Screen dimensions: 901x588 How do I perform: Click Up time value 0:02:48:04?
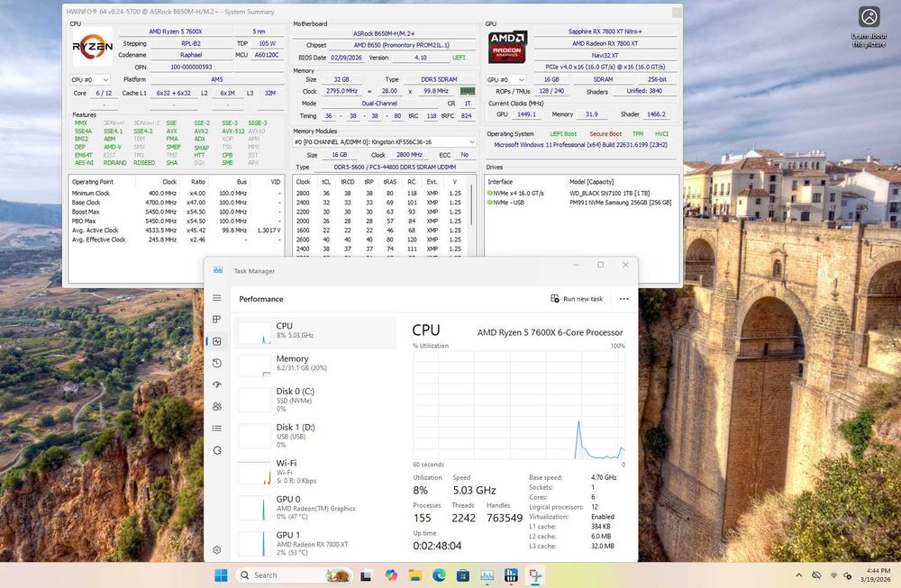(x=437, y=546)
